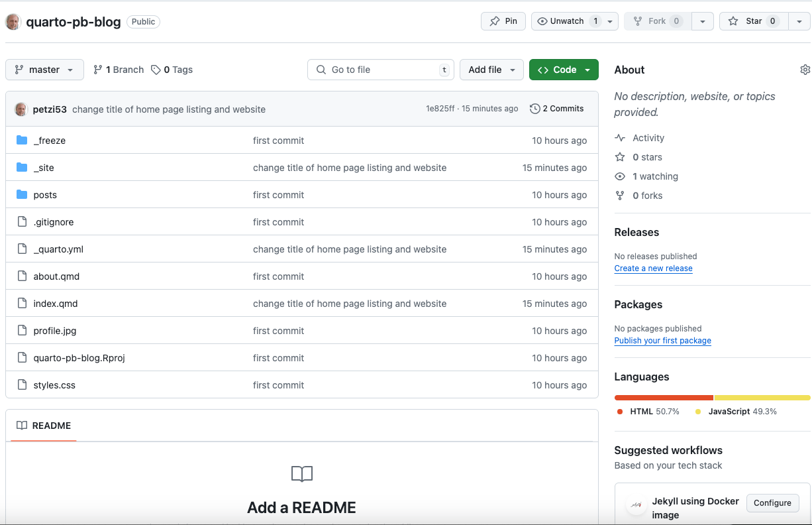Viewport: 812px width, 525px height.
Task: Click the JavaScript 49.3% language label
Action: (x=736, y=412)
